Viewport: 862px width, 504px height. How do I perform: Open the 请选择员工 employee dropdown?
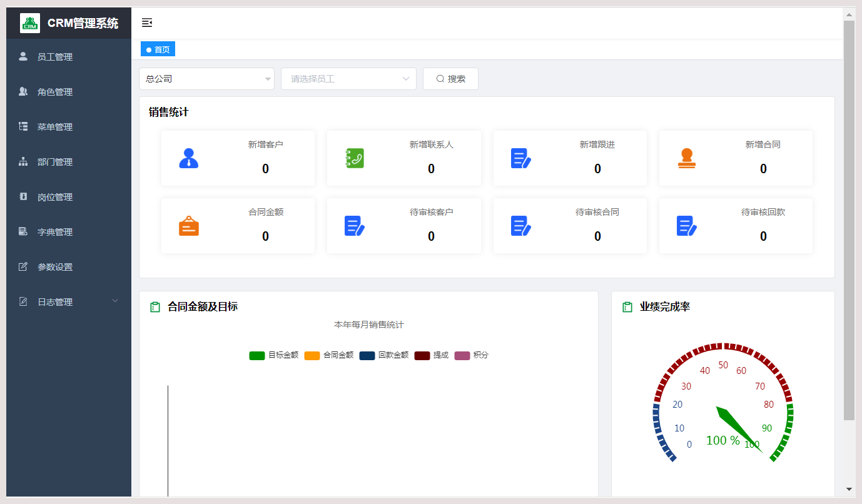coord(348,79)
